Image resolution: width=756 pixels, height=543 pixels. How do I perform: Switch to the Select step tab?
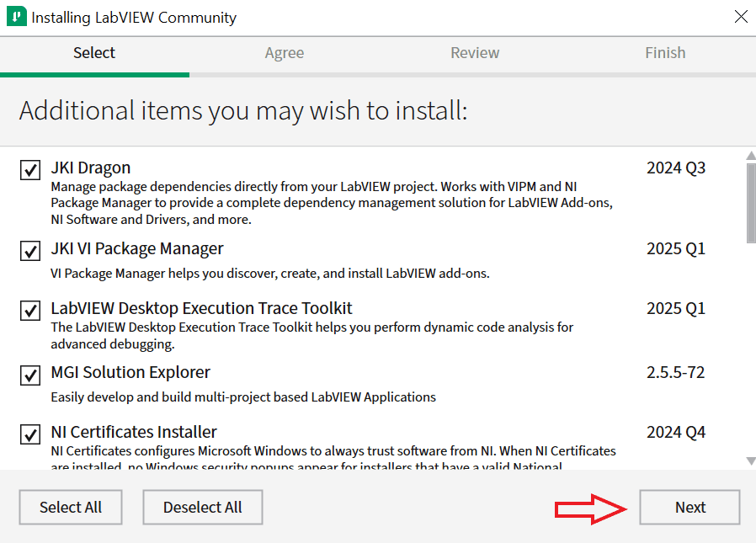[94, 53]
